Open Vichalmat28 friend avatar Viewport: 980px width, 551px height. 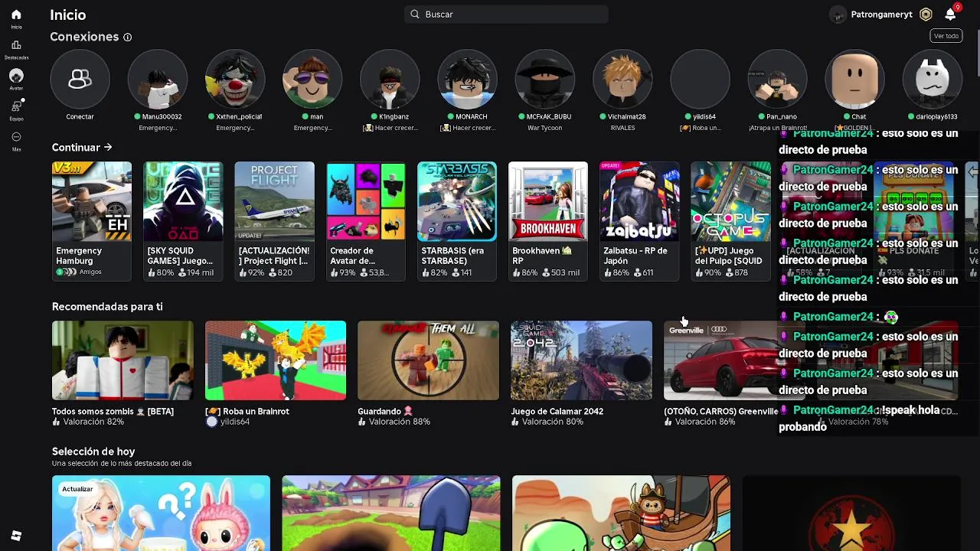[622, 79]
